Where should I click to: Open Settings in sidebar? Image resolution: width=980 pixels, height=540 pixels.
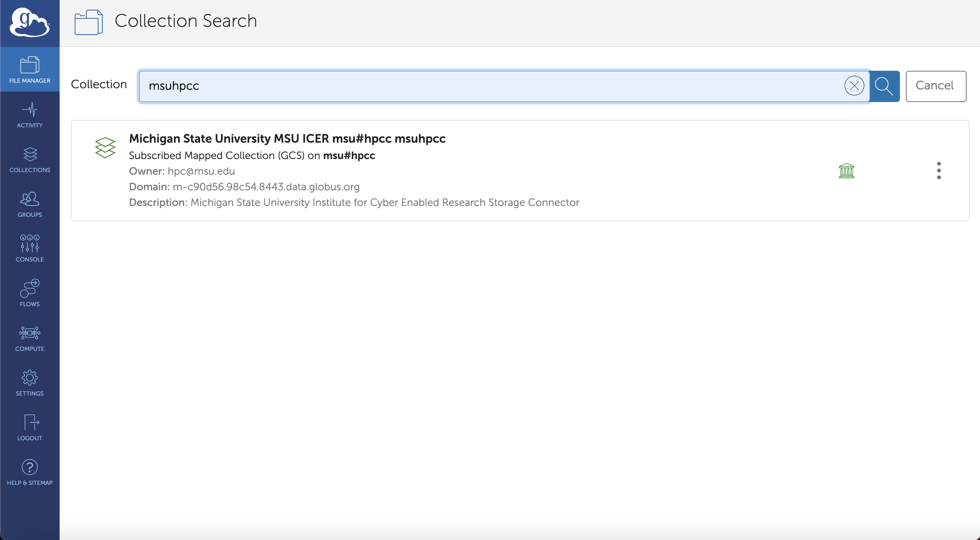pyautogui.click(x=30, y=383)
